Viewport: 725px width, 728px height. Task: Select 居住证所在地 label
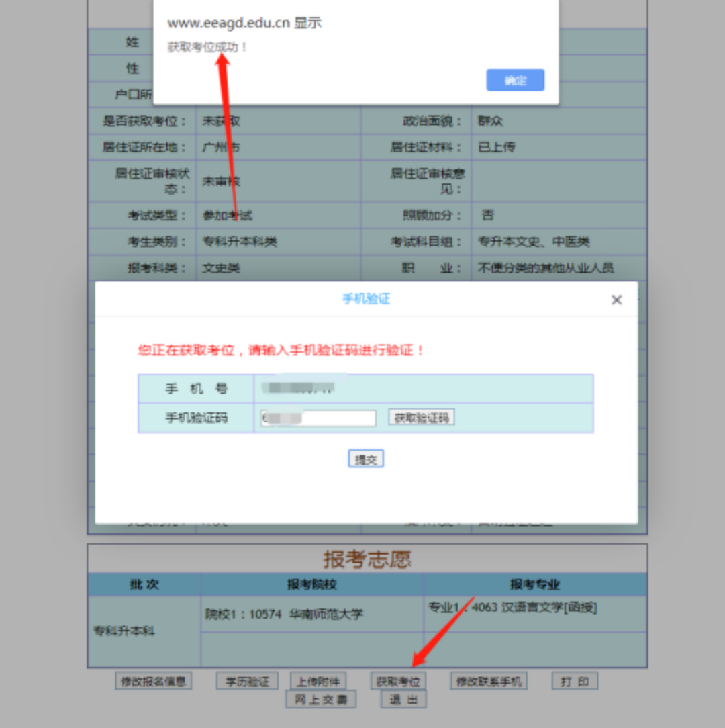tap(144, 148)
